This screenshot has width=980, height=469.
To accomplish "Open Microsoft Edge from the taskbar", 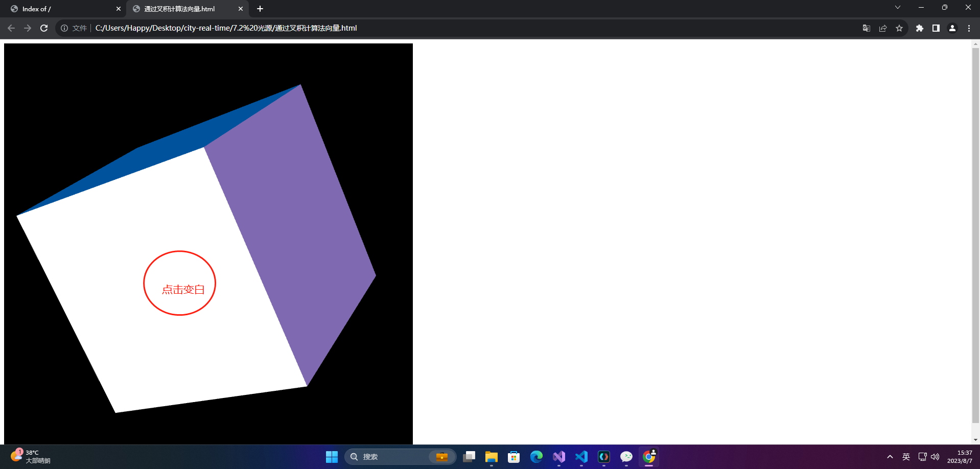I will 536,457.
